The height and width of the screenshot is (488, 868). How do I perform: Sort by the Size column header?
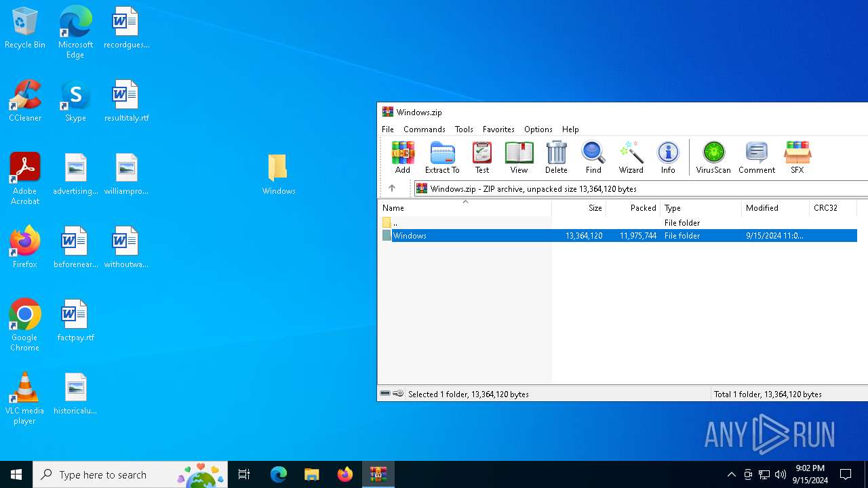coord(579,208)
